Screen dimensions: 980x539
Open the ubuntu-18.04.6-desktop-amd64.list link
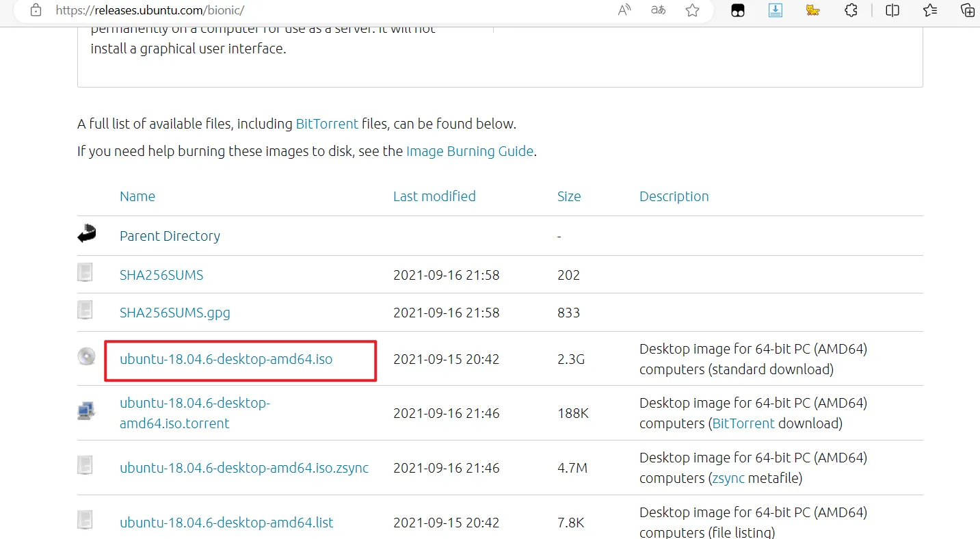pyautogui.click(x=226, y=523)
